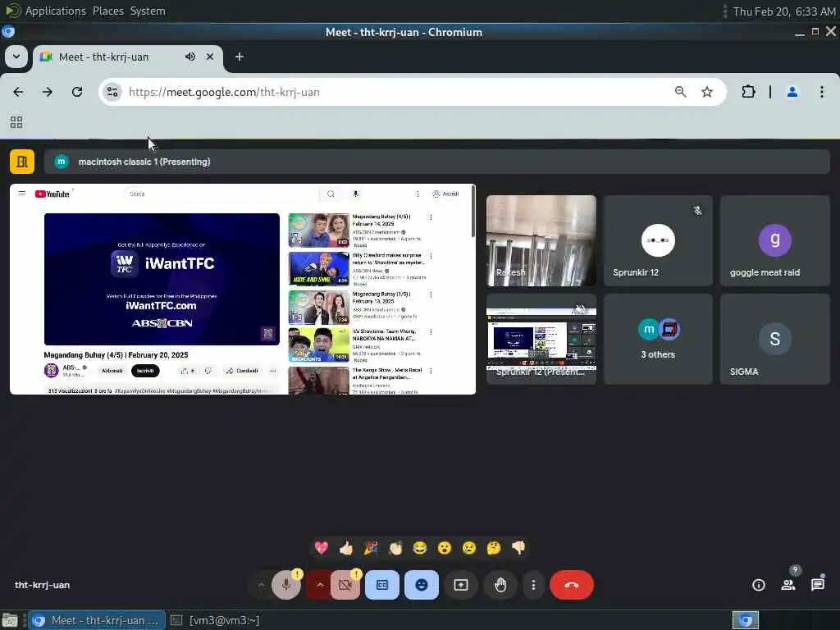This screenshot has width=840, height=630.
Task: Send the laughing face reaction
Action: 420,547
